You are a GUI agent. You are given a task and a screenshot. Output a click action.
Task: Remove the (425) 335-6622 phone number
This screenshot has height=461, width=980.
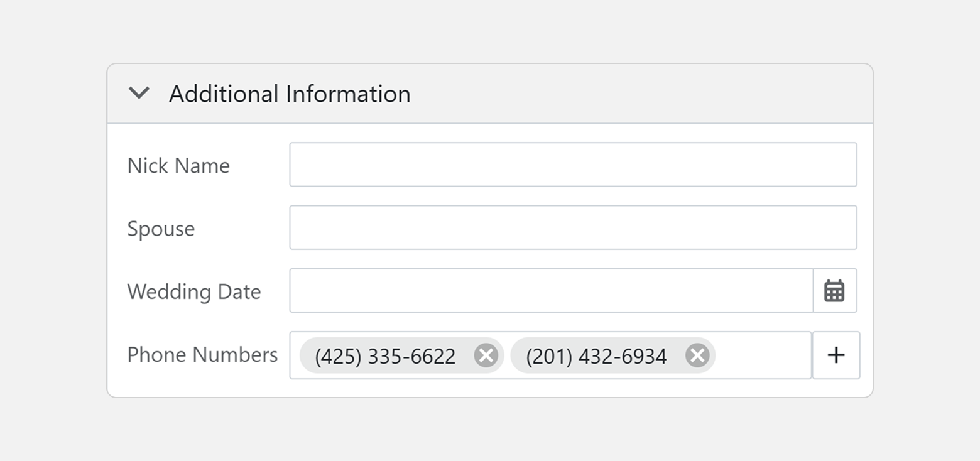[x=486, y=355]
